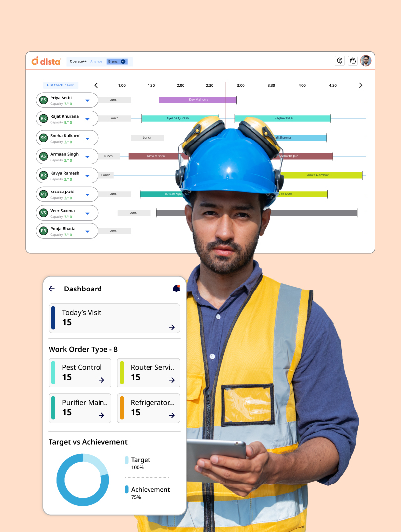This screenshot has height=532, width=401.
Task: Click First Check in First button
Action: (x=60, y=85)
